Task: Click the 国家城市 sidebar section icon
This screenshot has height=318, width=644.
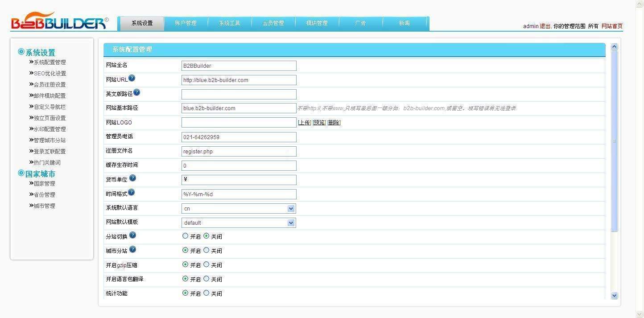Action: click(x=21, y=173)
